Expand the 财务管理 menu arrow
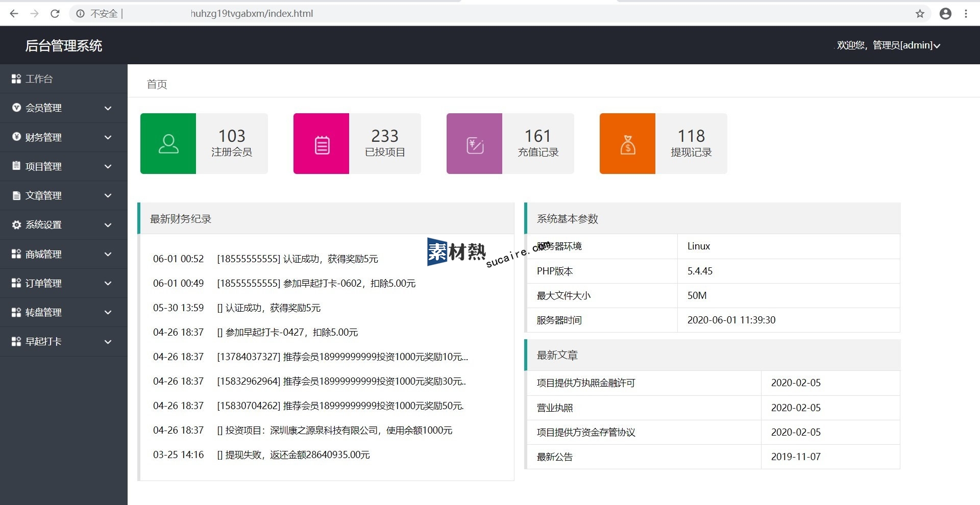980x505 pixels. tap(108, 137)
